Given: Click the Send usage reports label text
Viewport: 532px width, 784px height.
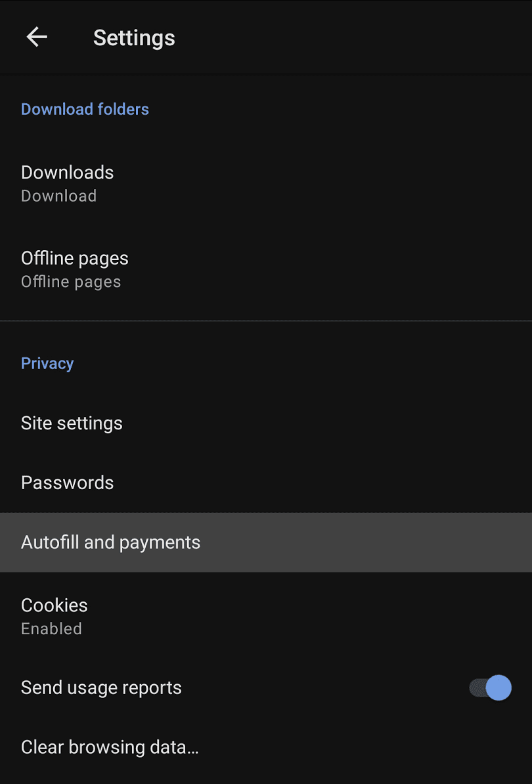Looking at the screenshot, I should pyautogui.click(x=101, y=687).
